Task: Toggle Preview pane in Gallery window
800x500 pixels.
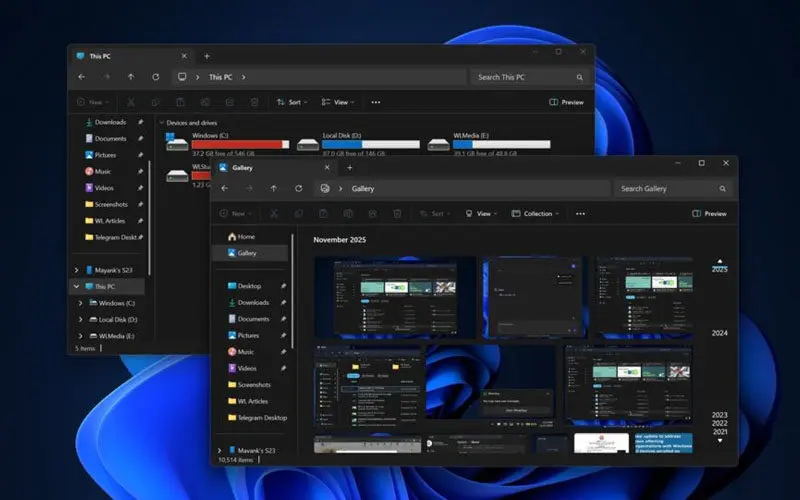Action: pyautogui.click(x=709, y=213)
